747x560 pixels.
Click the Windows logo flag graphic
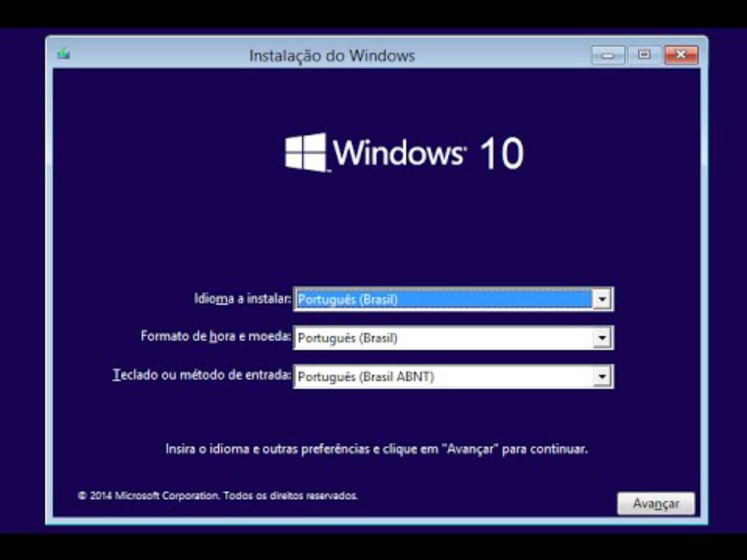305,152
